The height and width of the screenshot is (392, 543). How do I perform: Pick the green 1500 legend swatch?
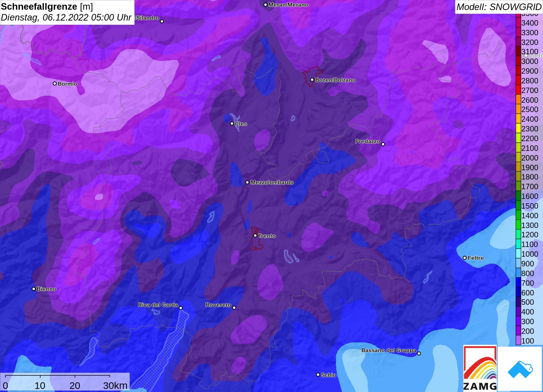pyautogui.click(x=518, y=205)
